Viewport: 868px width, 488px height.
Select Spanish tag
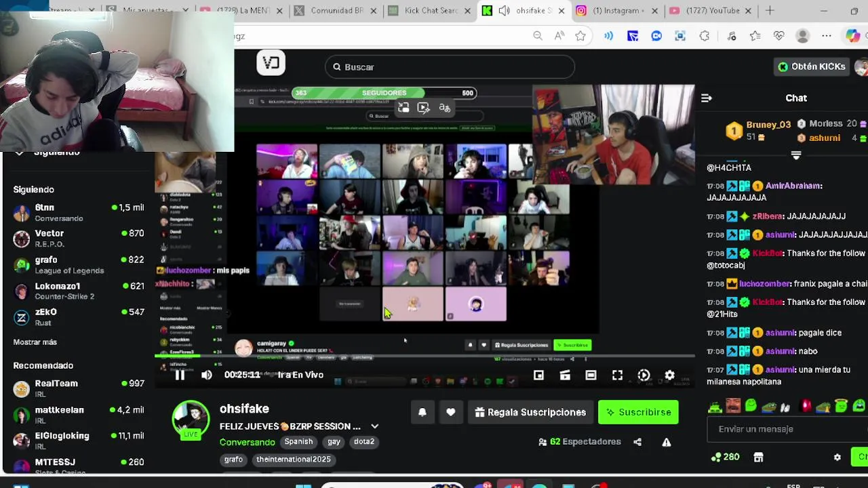coord(298,441)
